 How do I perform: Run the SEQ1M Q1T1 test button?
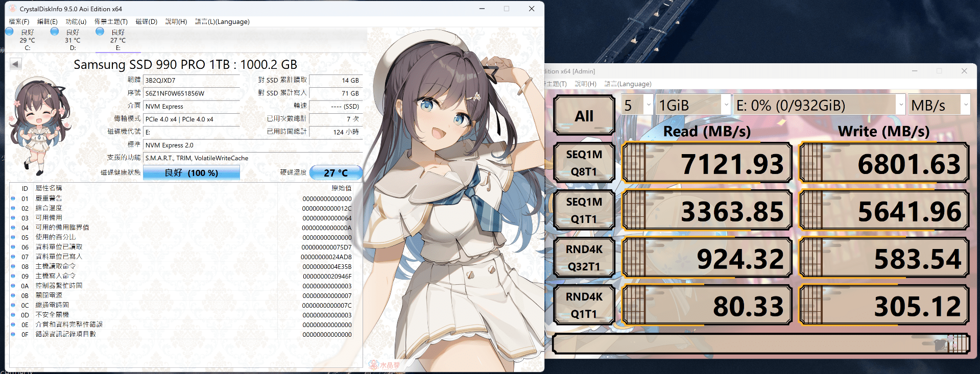[584, 210]
